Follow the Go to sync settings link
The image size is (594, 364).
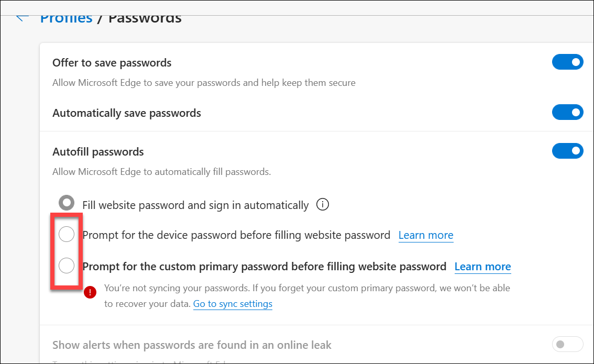point(233,304)
